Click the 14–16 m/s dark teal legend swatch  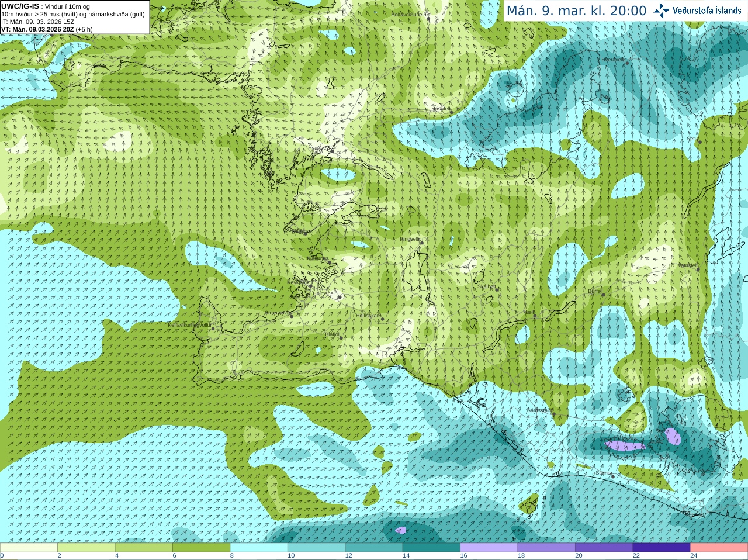click(432, 548)
